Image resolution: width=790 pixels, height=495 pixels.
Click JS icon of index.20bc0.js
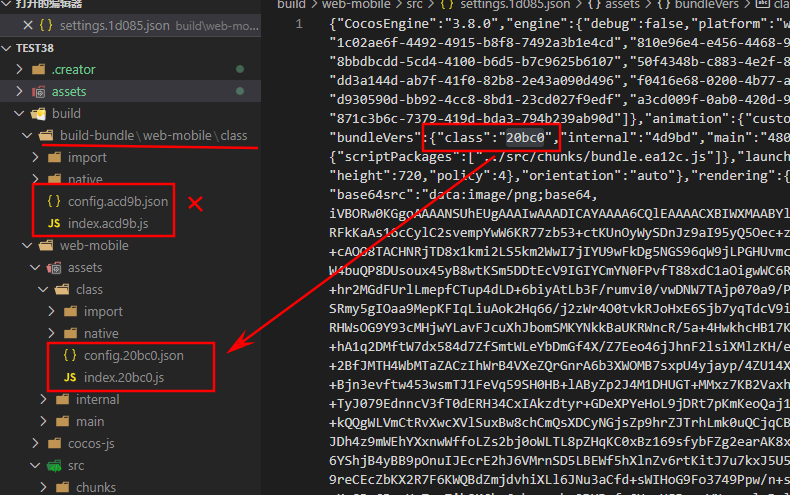[x=70, y=378]
